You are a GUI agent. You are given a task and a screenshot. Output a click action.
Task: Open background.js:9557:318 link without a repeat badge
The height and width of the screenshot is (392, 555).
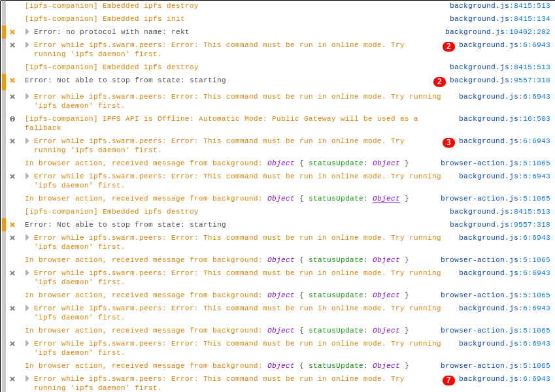[x=500, y=224]
